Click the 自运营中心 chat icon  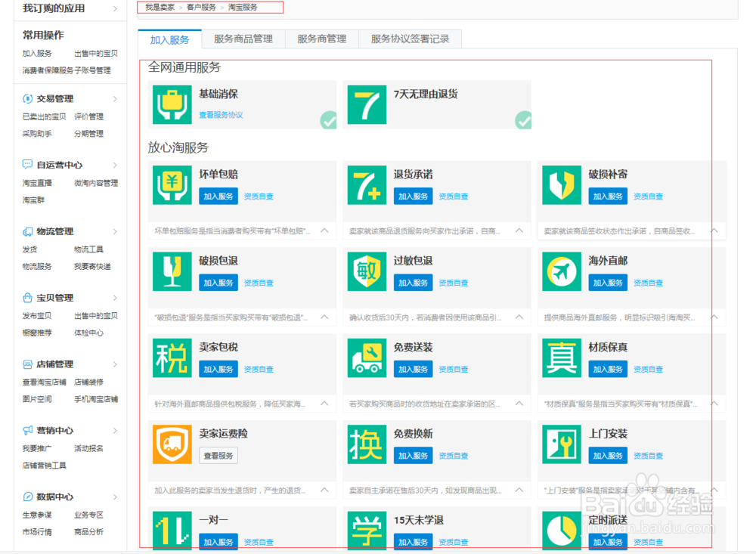27,165
